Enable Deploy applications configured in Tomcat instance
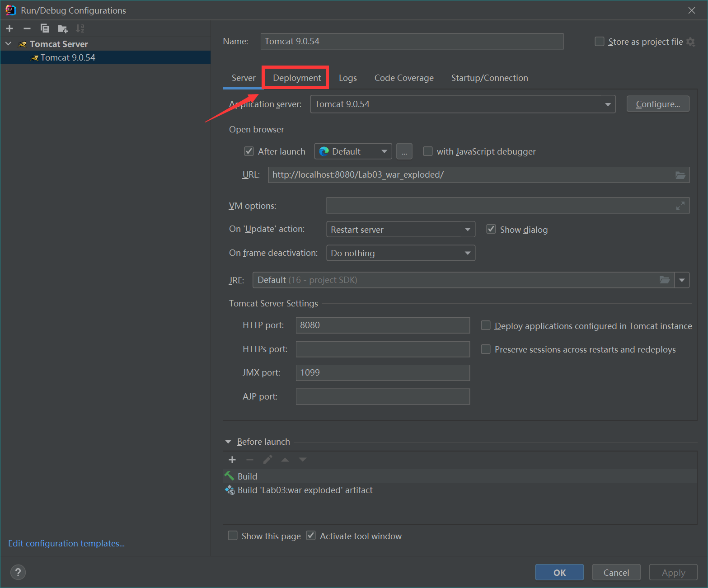This screenshot has height=588, width=708. click(x=486, y=325)
